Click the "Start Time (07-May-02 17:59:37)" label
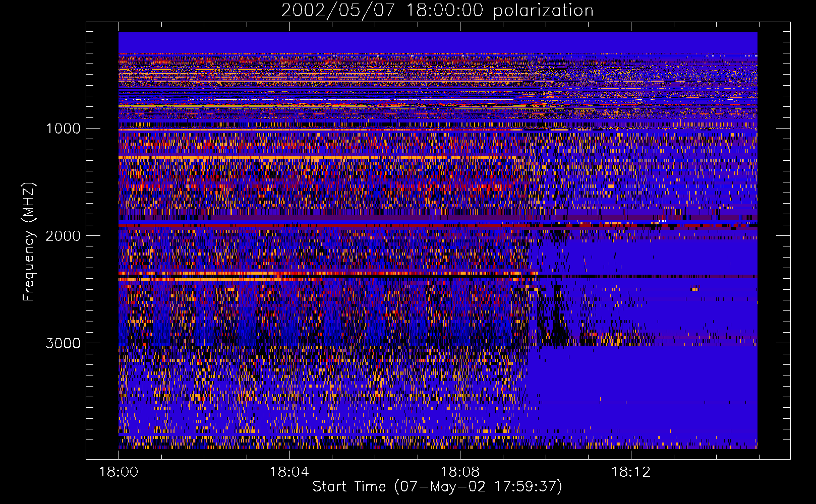 click(x=437, y=487)
